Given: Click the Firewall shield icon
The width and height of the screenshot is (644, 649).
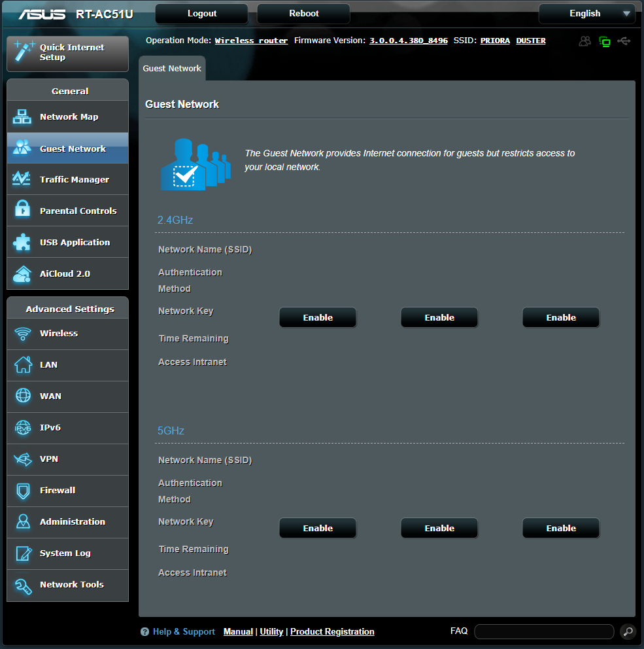Looking at the screenshot, I should pyautogui.click(x=23, y=491).
